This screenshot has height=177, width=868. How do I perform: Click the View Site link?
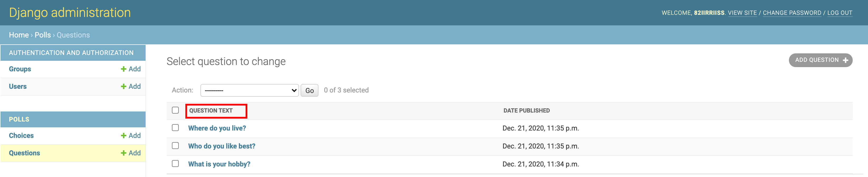742,13
